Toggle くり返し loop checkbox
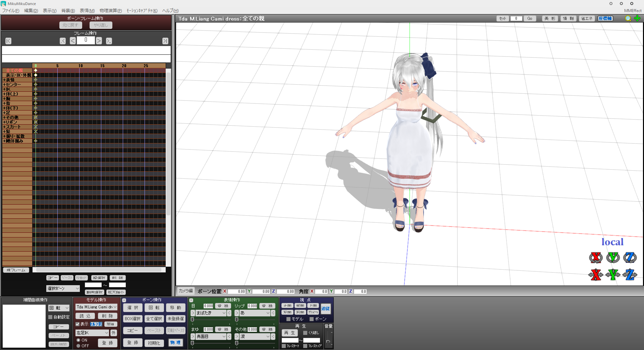The image size is (644, 350). pos(305,333)
